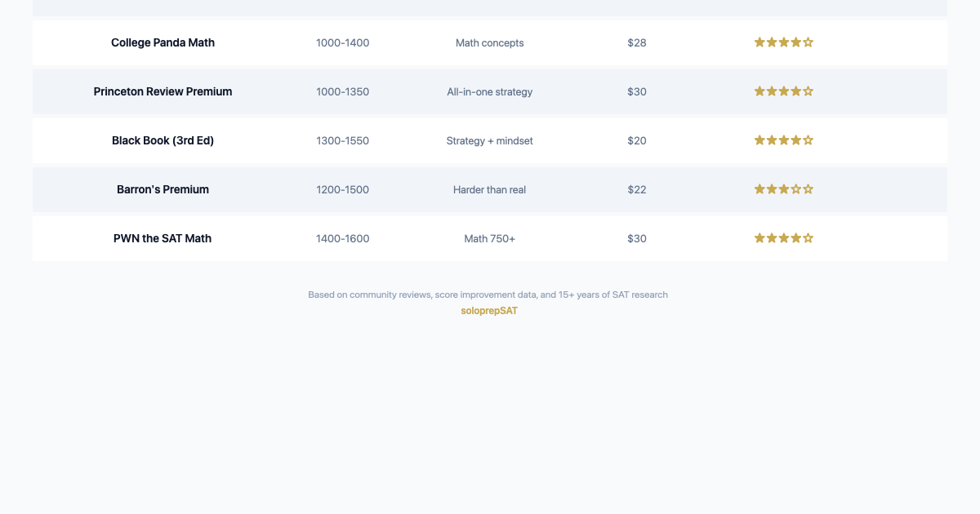
Task: Click the Barron's Premium star rating
Action: (784, 189)
